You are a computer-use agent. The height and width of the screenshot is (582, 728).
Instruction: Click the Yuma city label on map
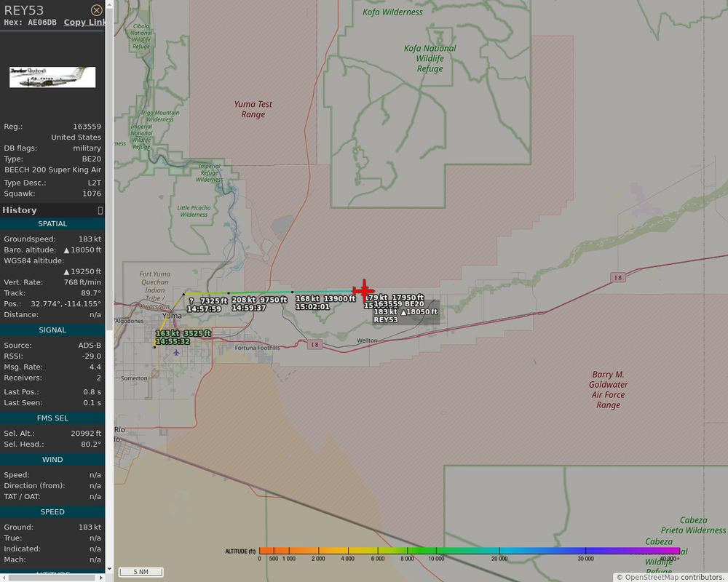pos(172,316)
